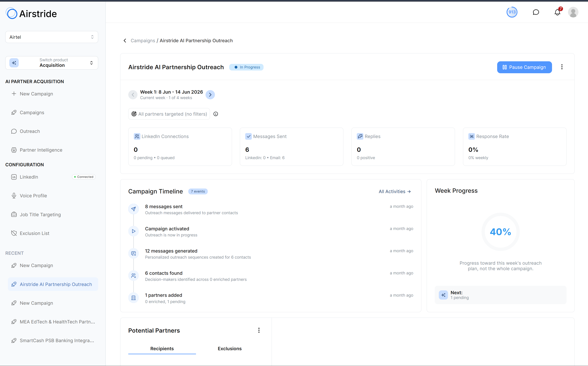Click the 6 contacts found timeline icon

tap(134, 276)
